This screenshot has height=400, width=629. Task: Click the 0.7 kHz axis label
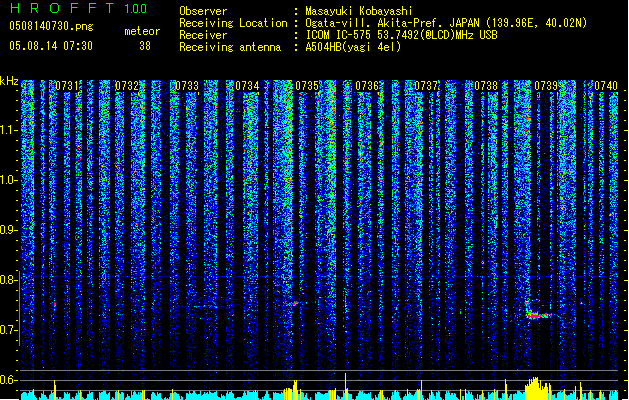(x=9, y=330)
